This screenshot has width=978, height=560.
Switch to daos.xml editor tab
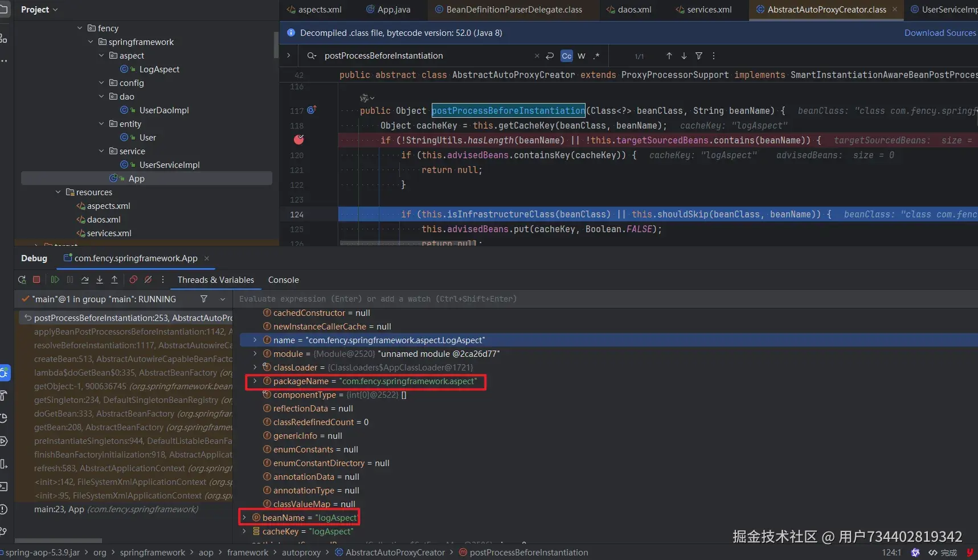[x=629, y=10]
